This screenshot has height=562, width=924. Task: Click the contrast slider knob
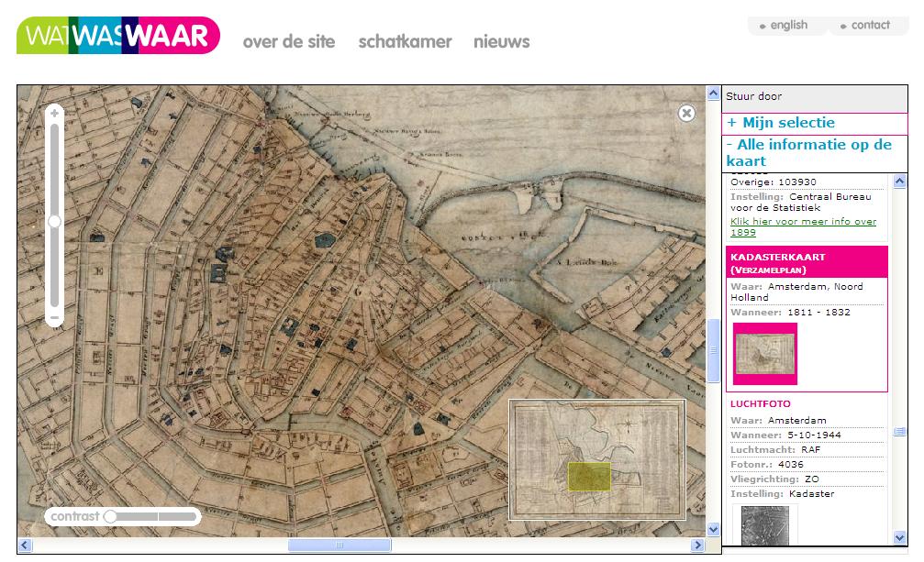(109, 516)
